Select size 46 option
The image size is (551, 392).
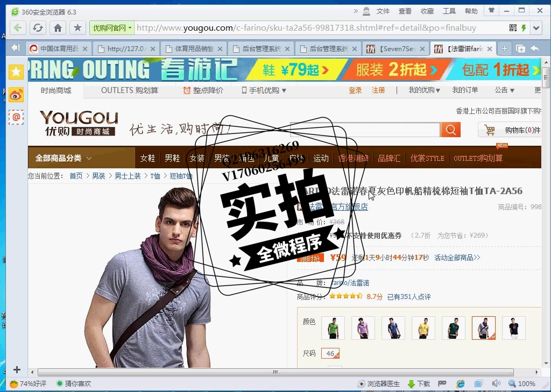(x=330, y=353)
